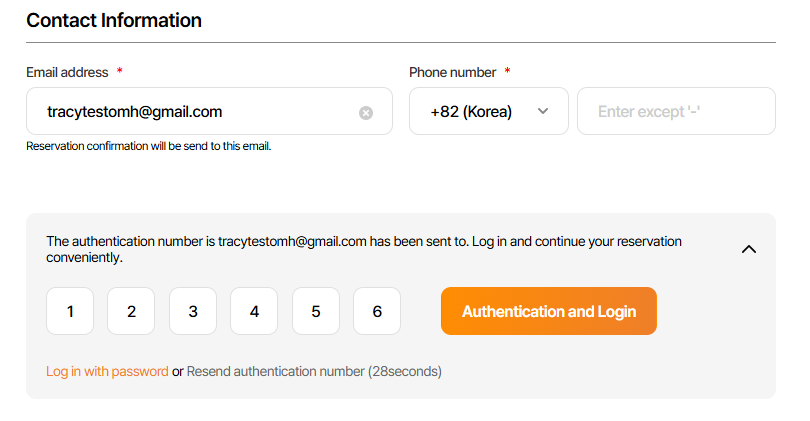810x421 pixels.
Task: Focus the phone number input field
Action: (x=676, y=111)
